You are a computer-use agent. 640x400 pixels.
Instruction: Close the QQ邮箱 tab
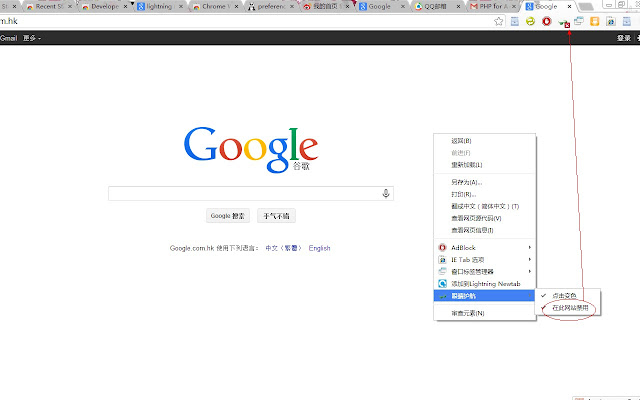pyautogui.click(x=458, y=7)
